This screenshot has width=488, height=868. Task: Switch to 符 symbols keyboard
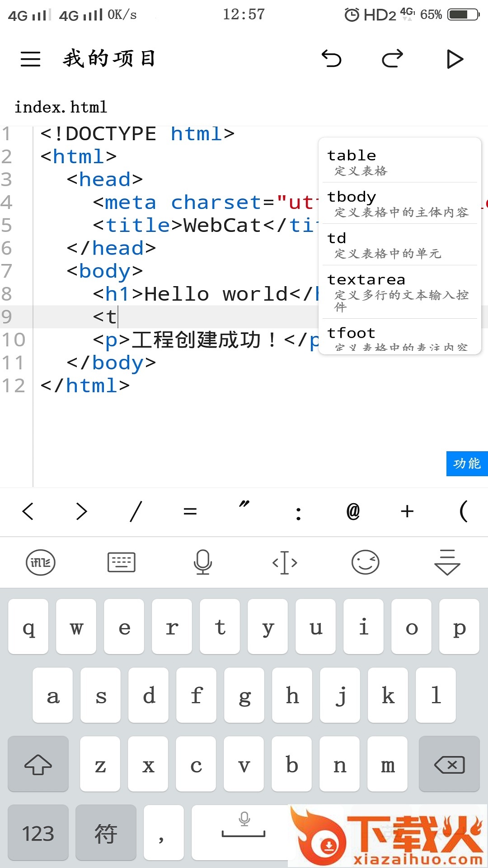point(106,833)
